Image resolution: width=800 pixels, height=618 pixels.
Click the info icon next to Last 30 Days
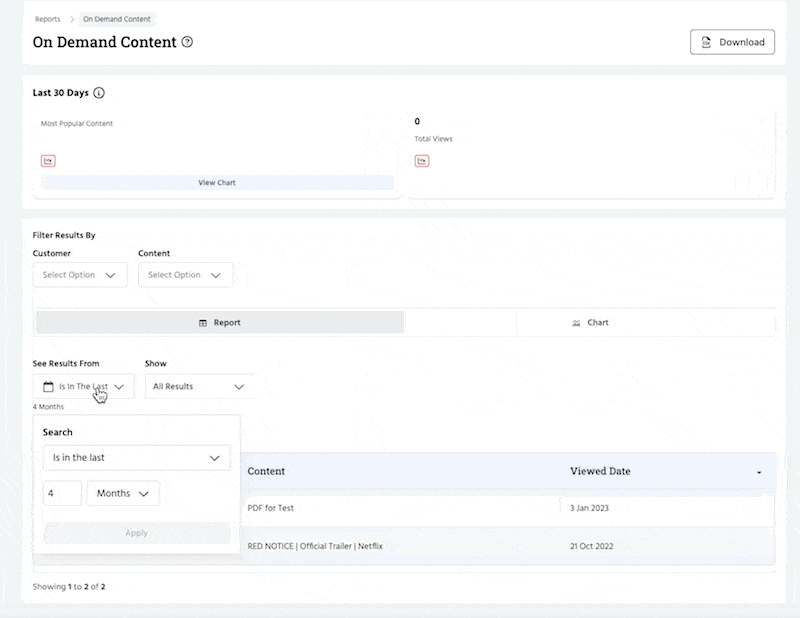(99, 93)
